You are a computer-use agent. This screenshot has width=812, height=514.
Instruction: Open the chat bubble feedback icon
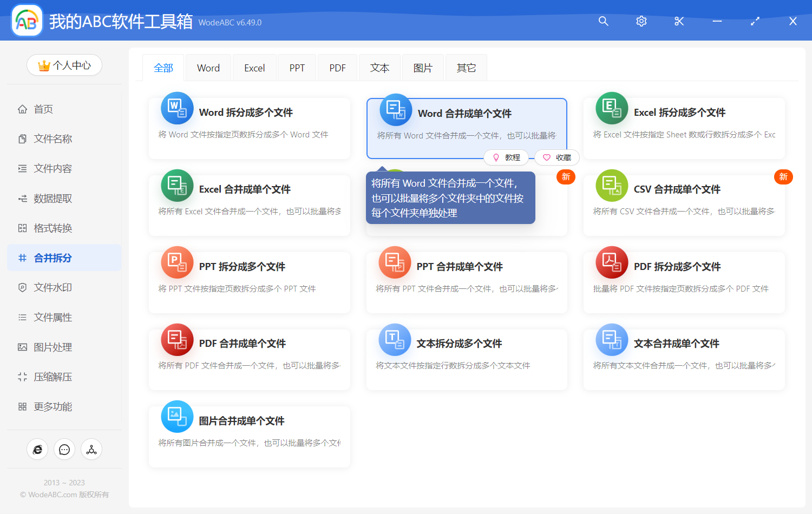(x=64, y=450)
